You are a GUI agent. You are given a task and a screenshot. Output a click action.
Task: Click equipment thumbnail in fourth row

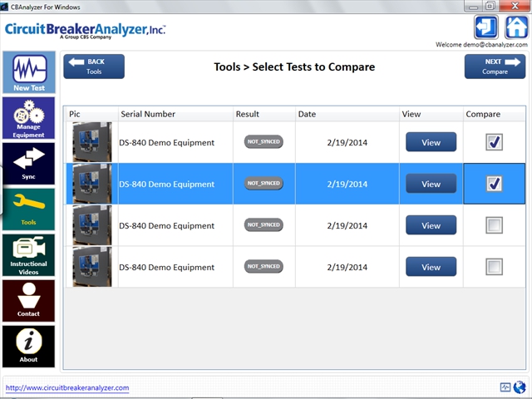[x=92, y=267]
